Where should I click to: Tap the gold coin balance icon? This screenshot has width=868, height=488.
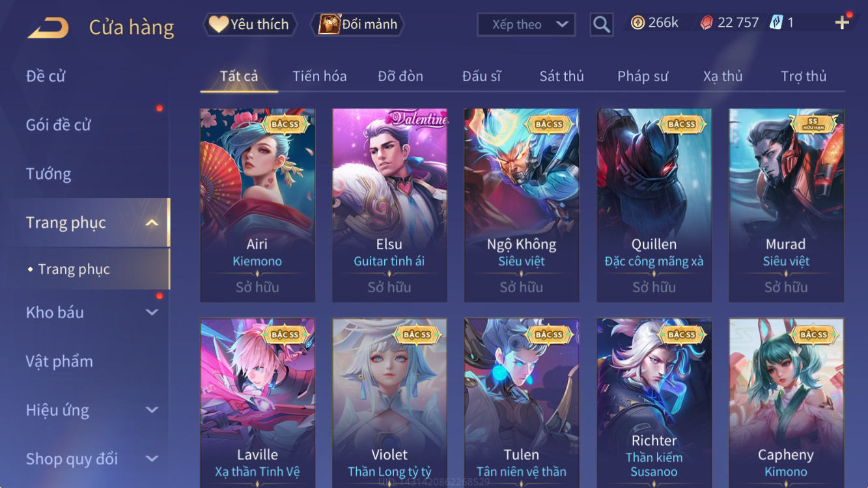click(637, 23)
